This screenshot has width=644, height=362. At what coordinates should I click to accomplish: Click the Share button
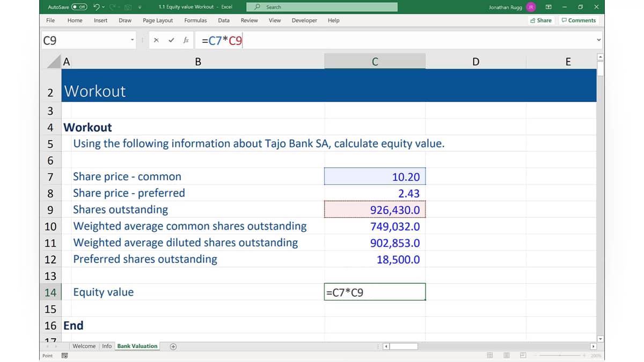(541, 20)
